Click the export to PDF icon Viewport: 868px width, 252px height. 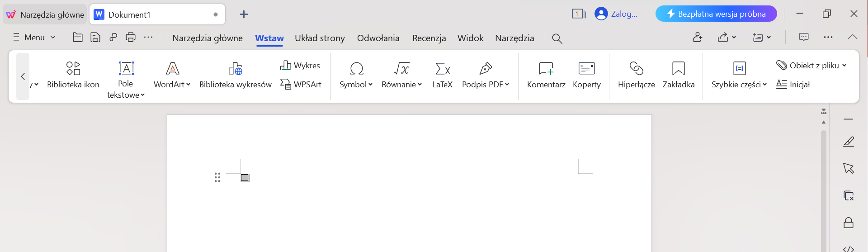tap(113, 38)
